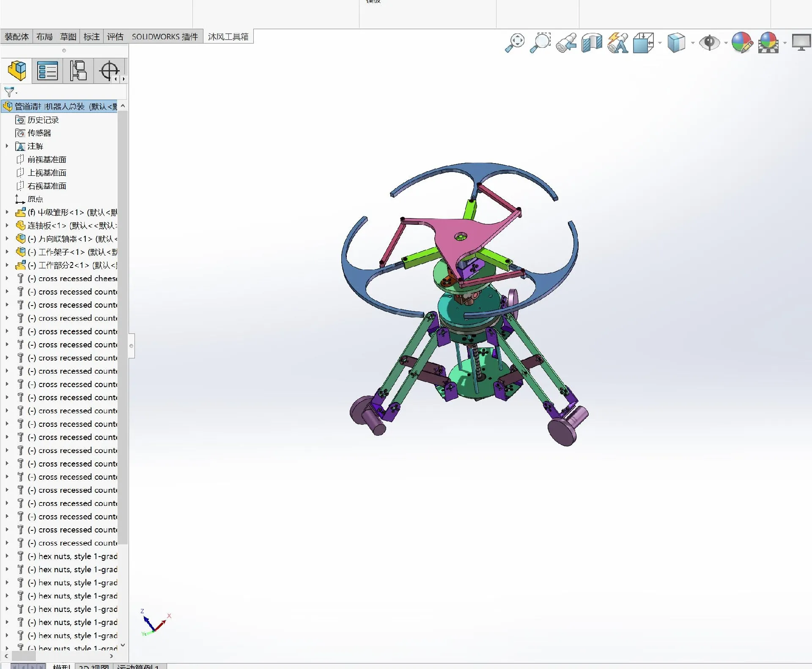Switch to the PropertyManager panel icon
The image size is (812, 669).
click(47, 71)
